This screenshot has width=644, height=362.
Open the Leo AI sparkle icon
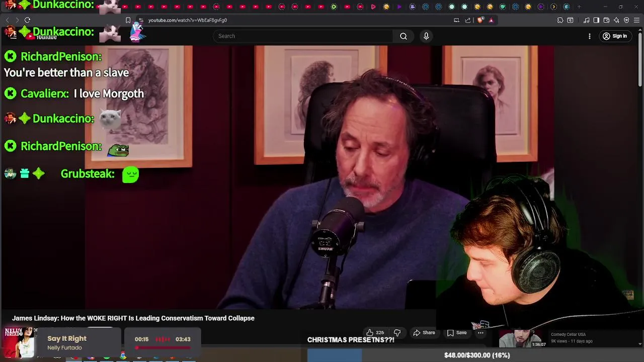pos(616,20)
